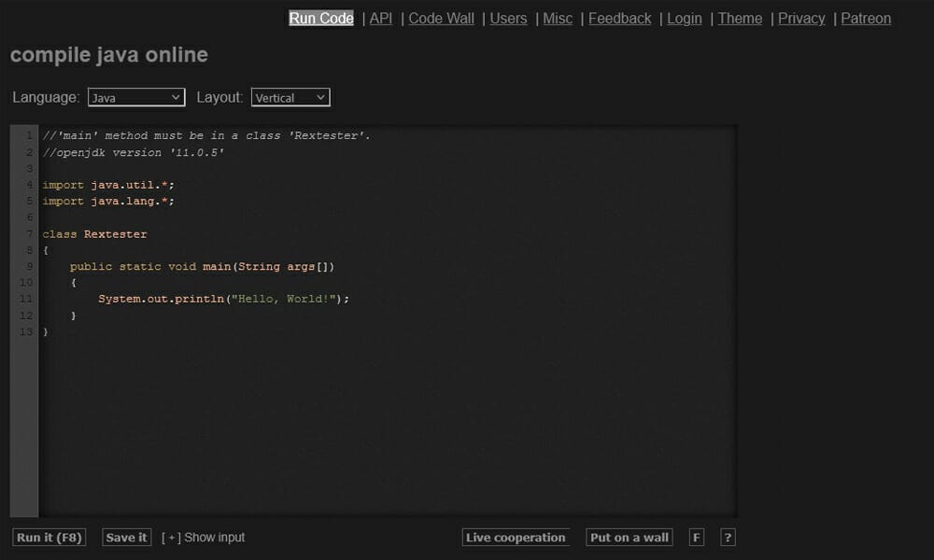The image size is (934, 560).
Task: Go to the Code Wall page
Action: point(442,19)
